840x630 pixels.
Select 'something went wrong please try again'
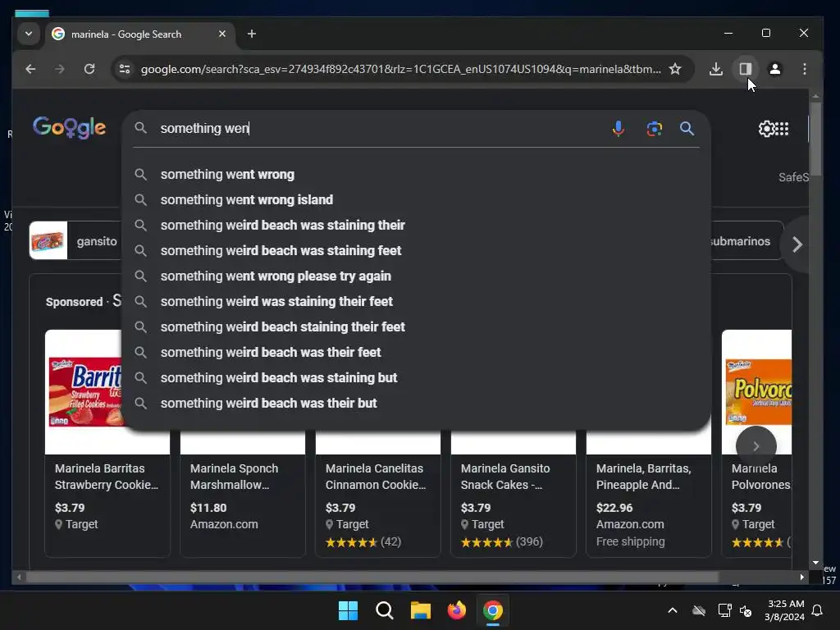point(416,276)
